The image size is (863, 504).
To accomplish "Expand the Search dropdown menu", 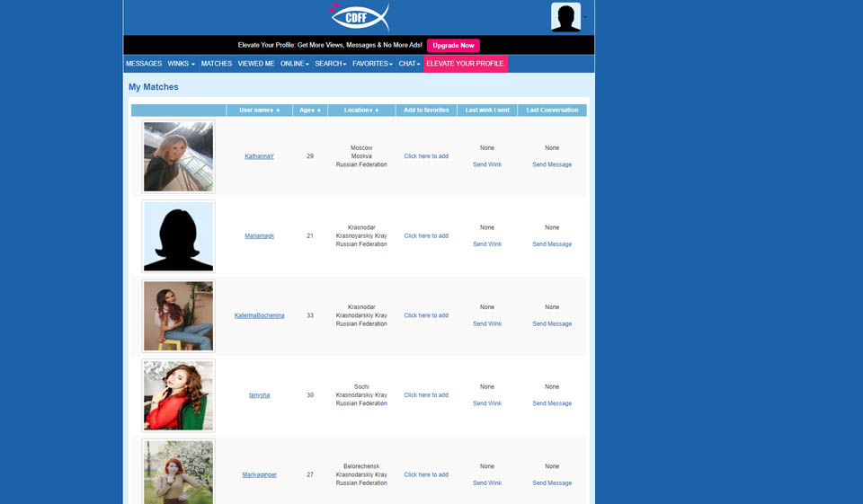I will point(330,64).
